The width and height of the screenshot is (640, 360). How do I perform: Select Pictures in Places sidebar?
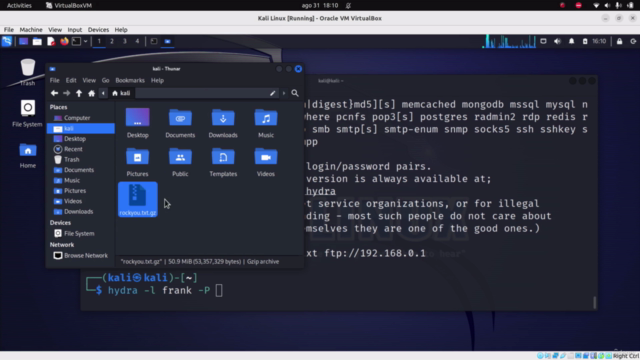pyautogui.click(x=81, y=191)
